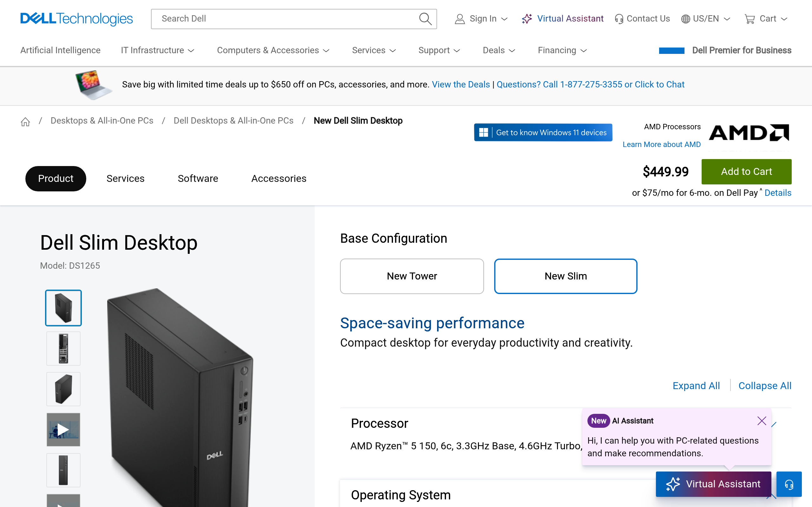Select the New Slim configuration
Viewport: 812px width, 507px height.
pyautogui.click(x=565, y=276)
